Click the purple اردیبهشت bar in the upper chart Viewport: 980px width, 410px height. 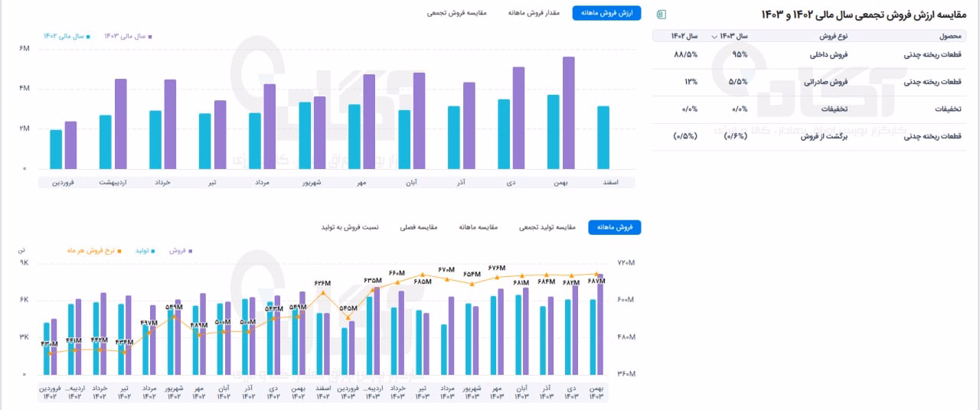coord(120,124)
